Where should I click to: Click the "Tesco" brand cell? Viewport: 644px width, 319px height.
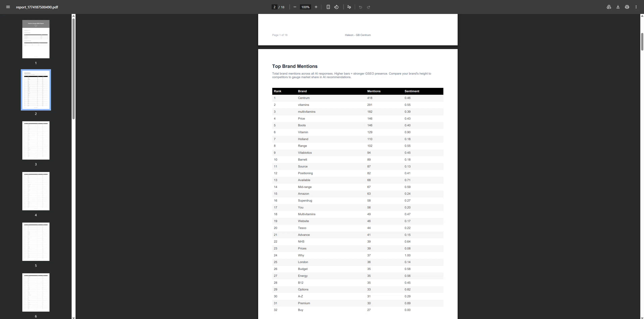(302, 228)
